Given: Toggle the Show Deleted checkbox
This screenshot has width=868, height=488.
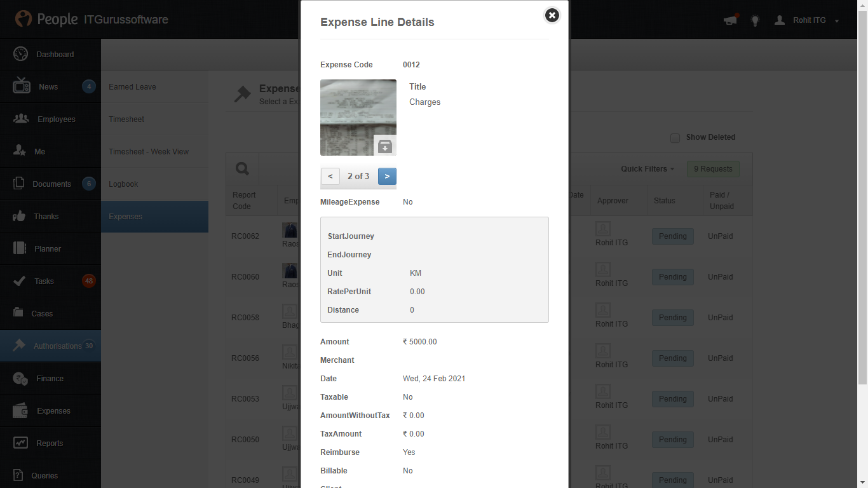Looking at the screenshot, I should [x=675, y=138].
